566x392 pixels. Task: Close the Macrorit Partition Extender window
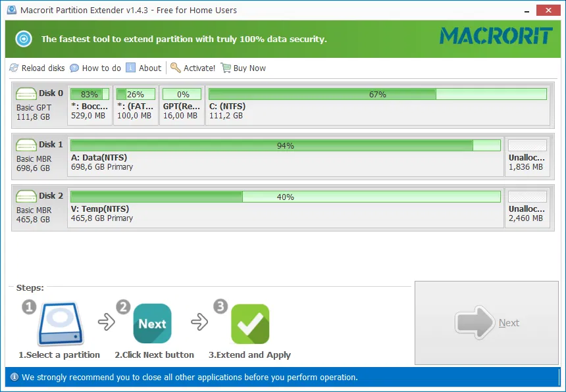[548, 10]
